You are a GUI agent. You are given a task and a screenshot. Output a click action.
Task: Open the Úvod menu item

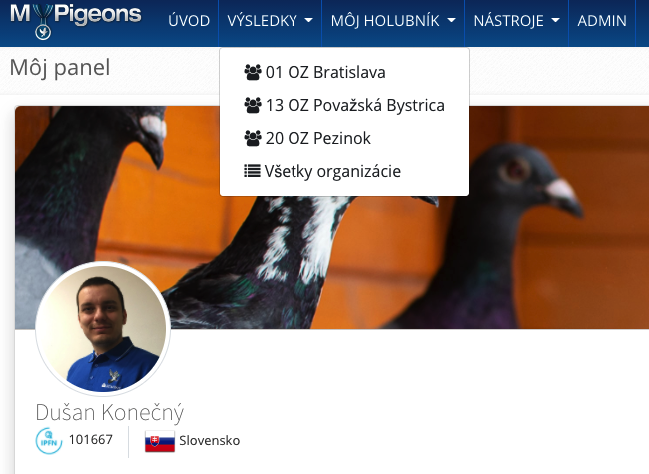[189, 21]
